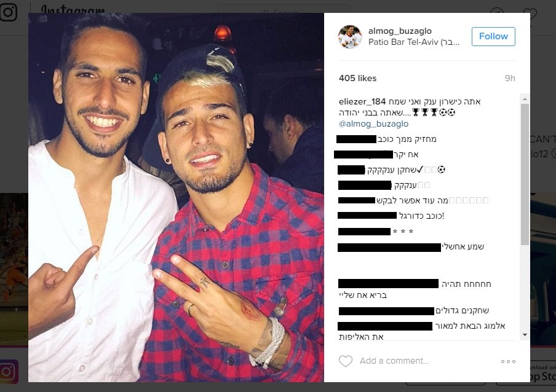The image size is (556, 392).
Task: Follow almog_buzaglo
Action: point(493,36)
